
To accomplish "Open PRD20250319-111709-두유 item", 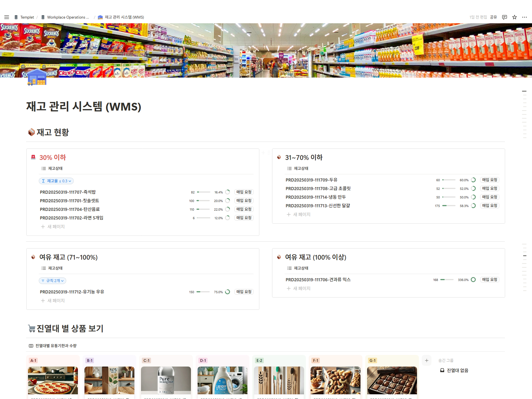I will (311, 180).
